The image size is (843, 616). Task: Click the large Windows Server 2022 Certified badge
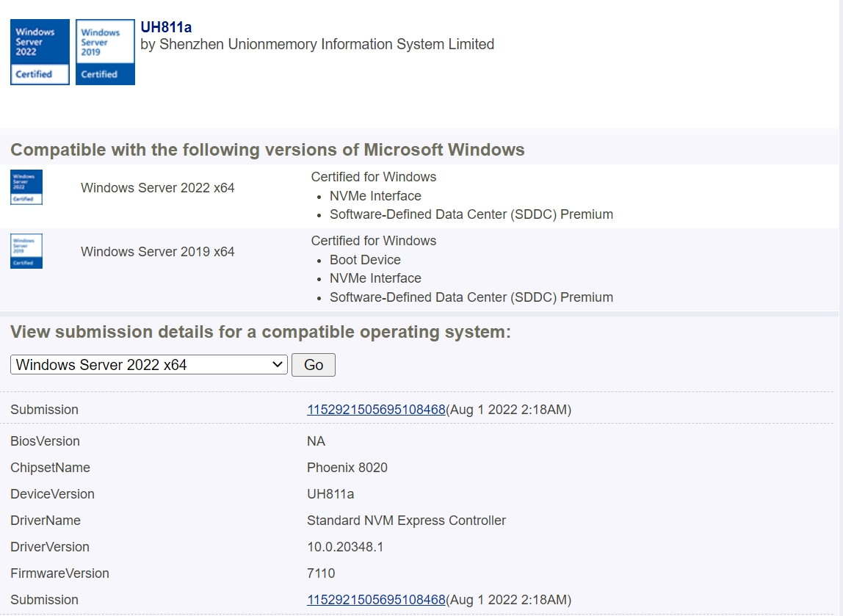[x=40, y=52]
